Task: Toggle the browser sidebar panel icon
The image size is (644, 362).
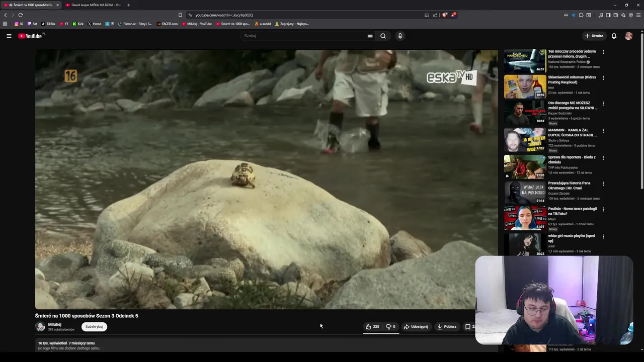Action: pyautogui.click(x=608, y=15)
